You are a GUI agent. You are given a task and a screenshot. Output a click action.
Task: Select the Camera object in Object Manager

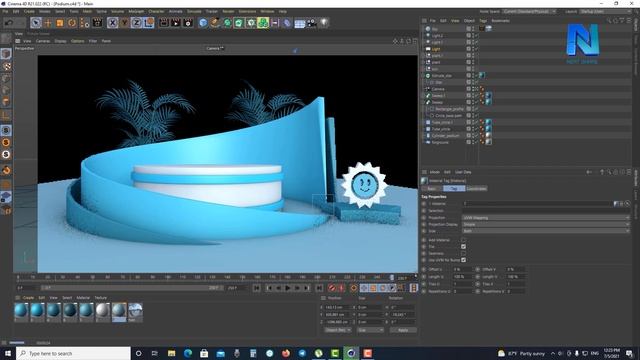(x=438, y=89)
